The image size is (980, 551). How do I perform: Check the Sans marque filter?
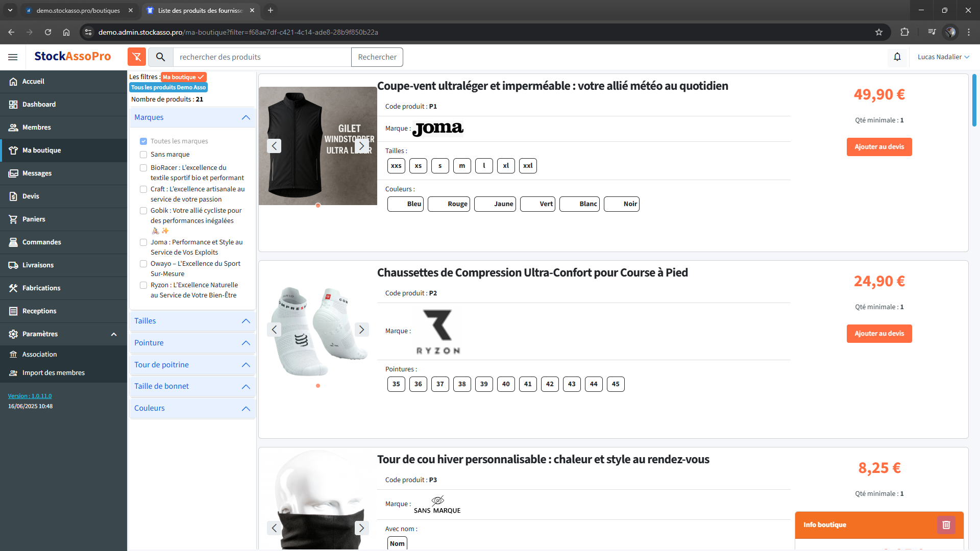[x=143, y=155]
